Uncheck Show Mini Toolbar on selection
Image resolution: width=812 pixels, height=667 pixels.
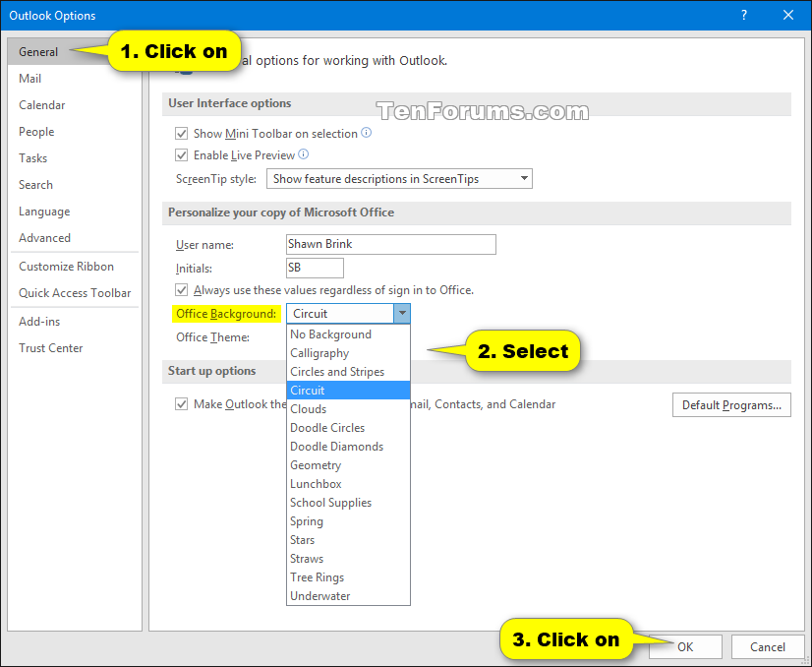coord(181,134)
